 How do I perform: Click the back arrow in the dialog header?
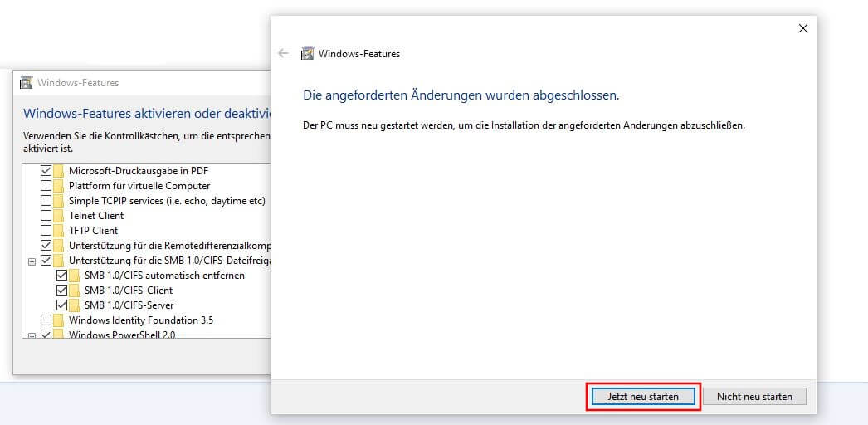tap(284, 54)
